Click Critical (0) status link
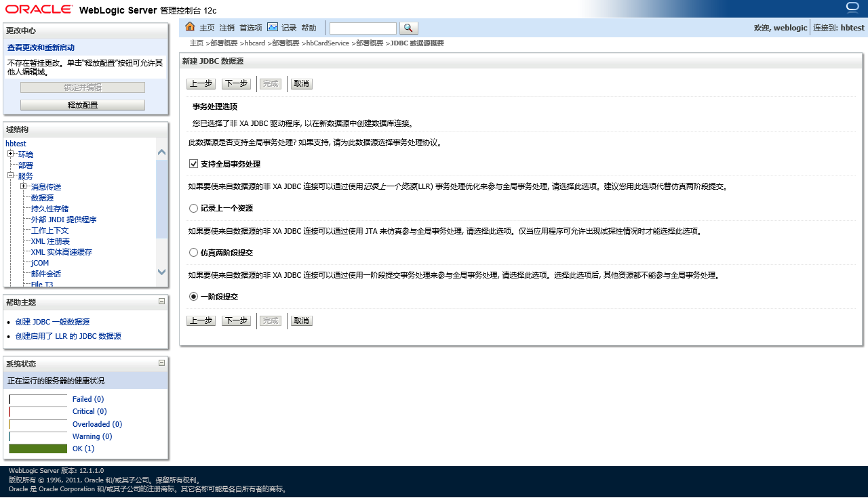This screenshot has height=500, width=868. [90, 411]
